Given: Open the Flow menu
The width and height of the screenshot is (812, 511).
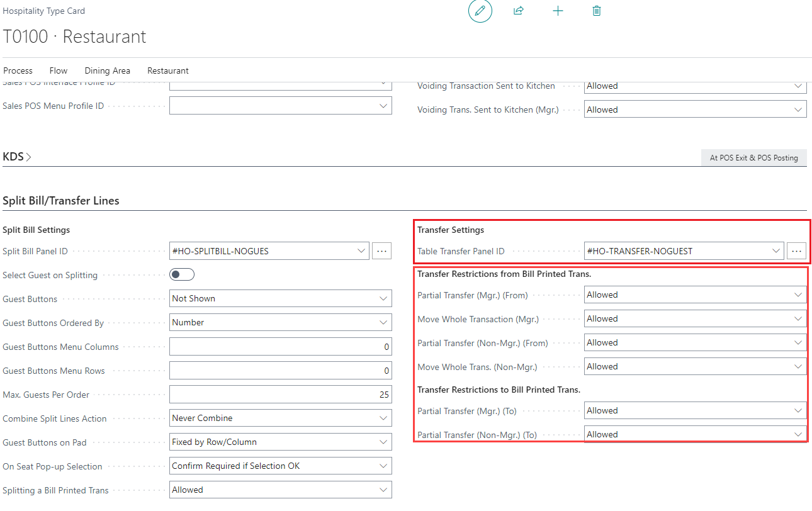Looking at the screenshot, I should click(59, 70).
